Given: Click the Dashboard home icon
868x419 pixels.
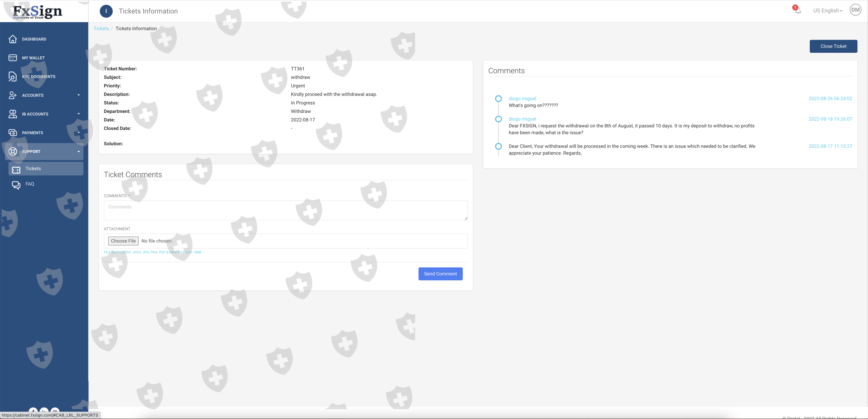Looking at the screenshot, I should click(x=12, y=39).
